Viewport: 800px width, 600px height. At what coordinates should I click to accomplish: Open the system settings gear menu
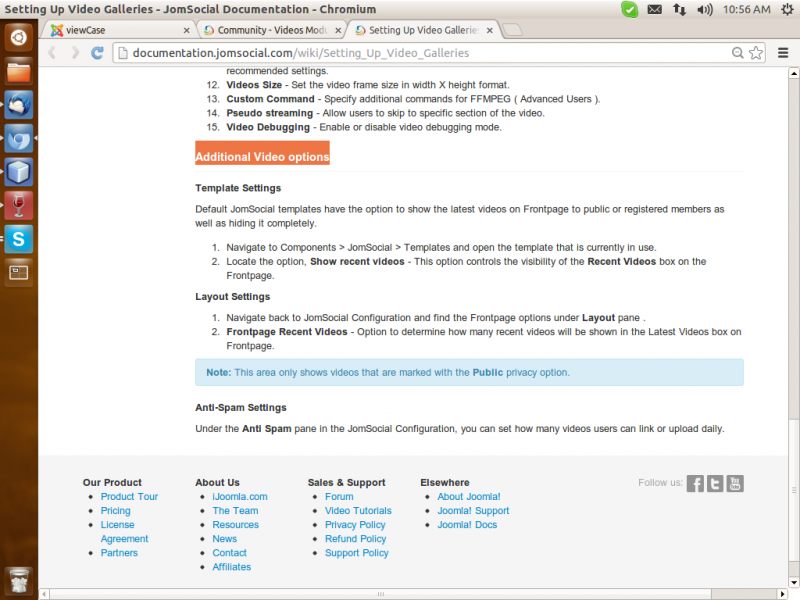(x=788, y=9)
